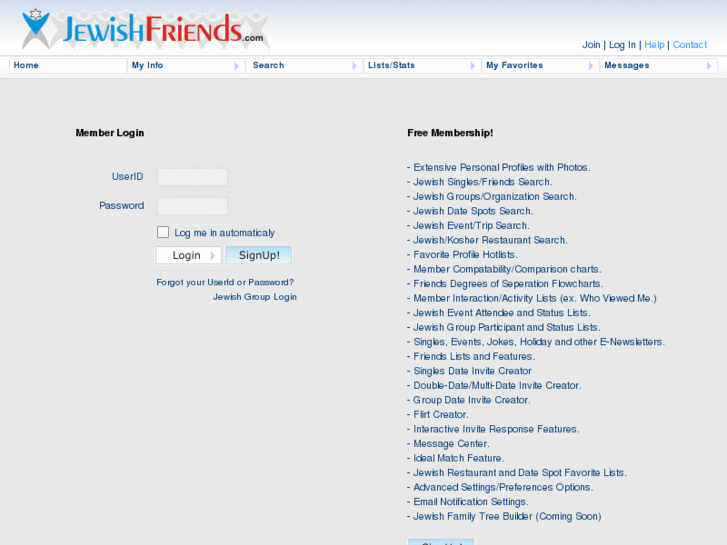Click the Join link
The image size is (727, 545).
[591, 45]
